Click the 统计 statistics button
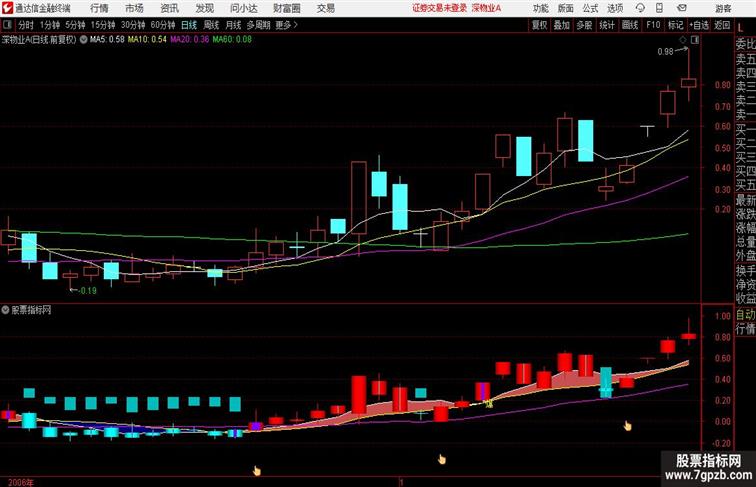Viewport: 756px width, 487px height. (607, 25)
